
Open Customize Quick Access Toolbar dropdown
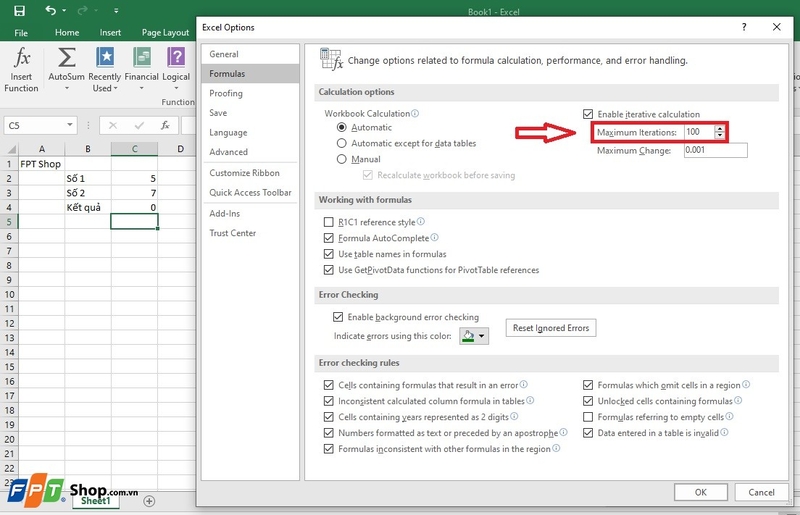pyautogui.click(x=116, y=11)
